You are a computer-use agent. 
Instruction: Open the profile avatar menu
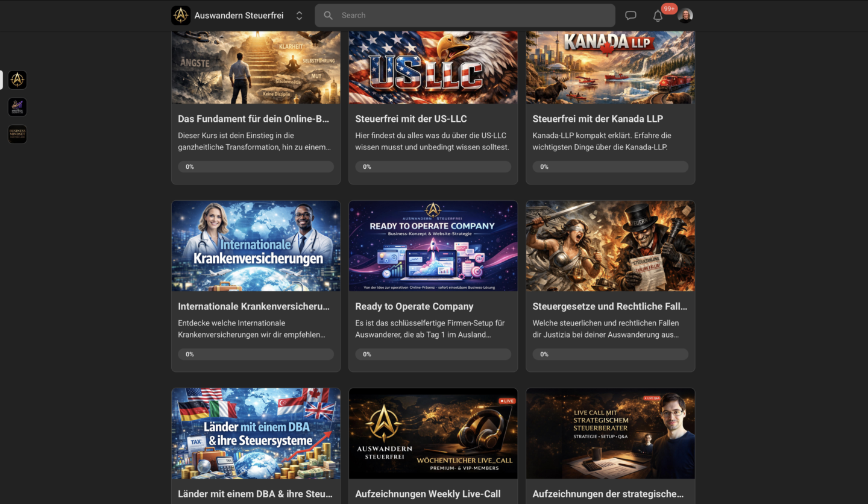685,16
